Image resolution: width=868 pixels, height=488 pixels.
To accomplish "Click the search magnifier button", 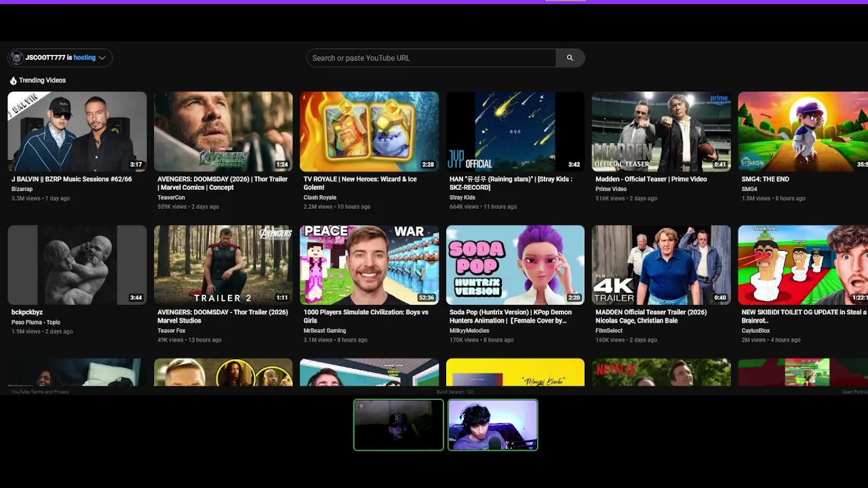I will pos(570,58).
